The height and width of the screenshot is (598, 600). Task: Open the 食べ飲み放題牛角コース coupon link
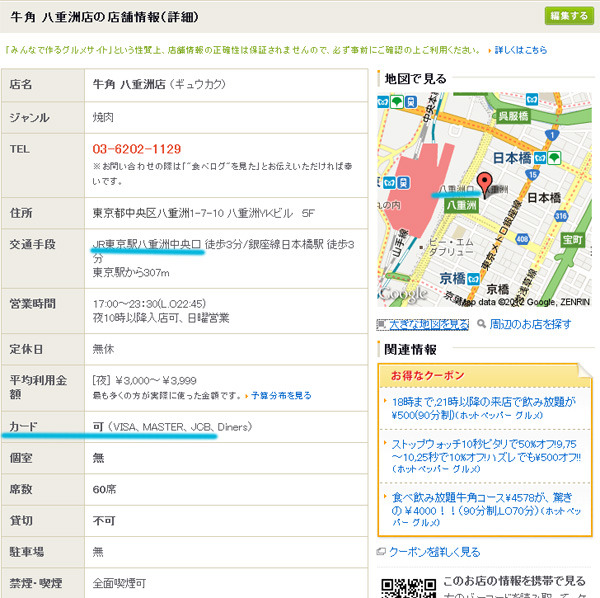click(486, 506)
